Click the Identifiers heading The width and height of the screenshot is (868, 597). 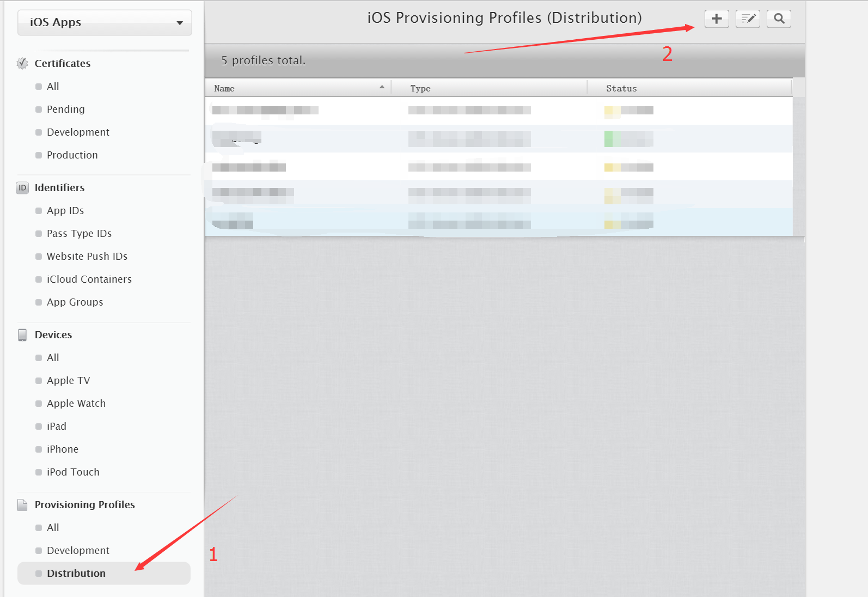59,188
